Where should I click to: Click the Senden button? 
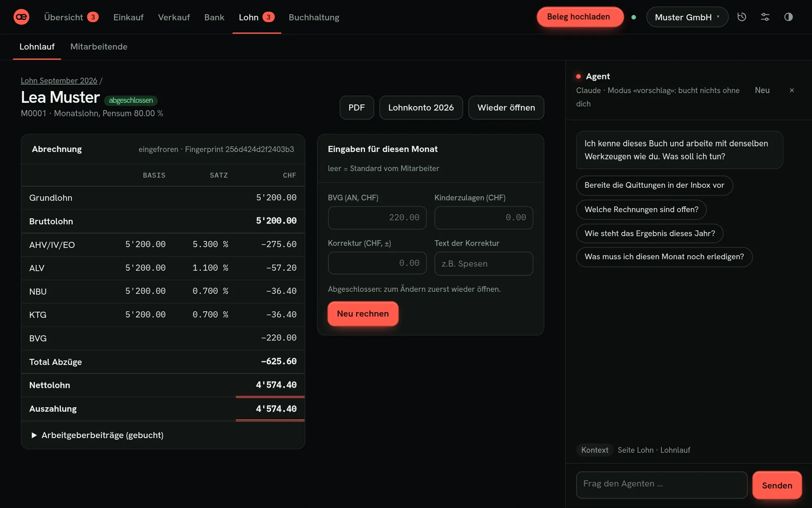(x=777, y=485)
